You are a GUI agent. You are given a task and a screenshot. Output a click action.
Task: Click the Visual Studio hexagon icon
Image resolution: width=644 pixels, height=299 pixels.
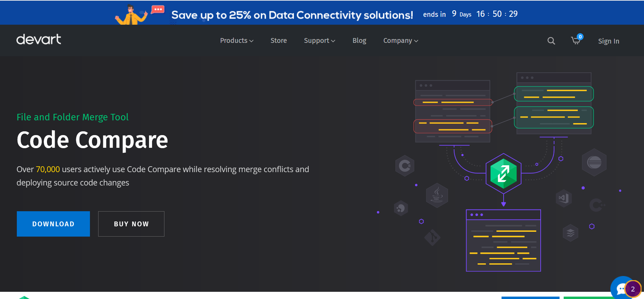564,198
